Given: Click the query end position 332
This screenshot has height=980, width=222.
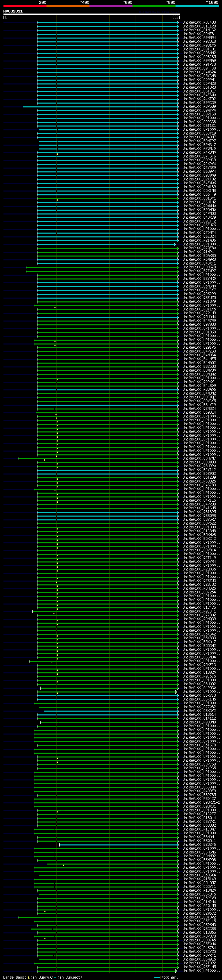Looking at the screenshot, I should [175, 17].
